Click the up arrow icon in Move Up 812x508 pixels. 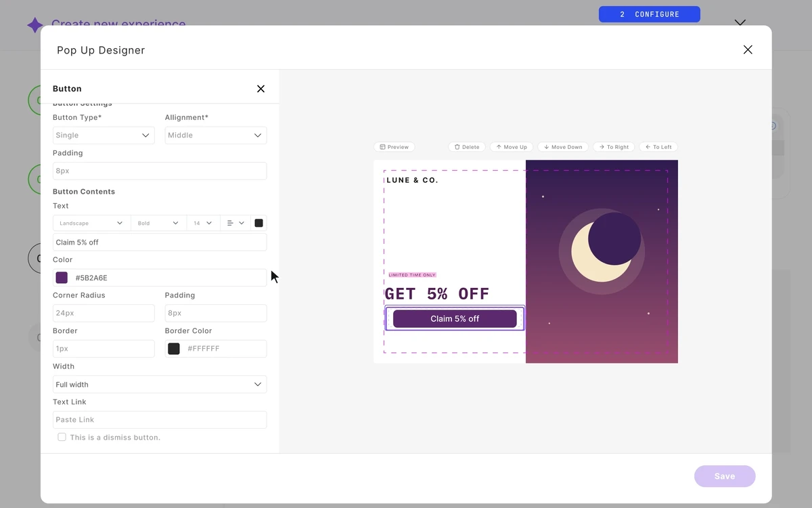click(x=499, y=147)
